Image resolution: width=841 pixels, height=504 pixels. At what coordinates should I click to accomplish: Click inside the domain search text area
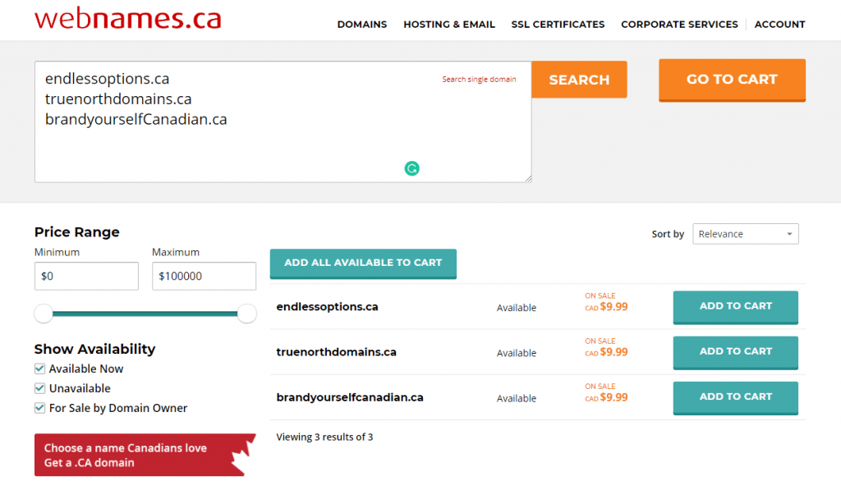[283, 121]
